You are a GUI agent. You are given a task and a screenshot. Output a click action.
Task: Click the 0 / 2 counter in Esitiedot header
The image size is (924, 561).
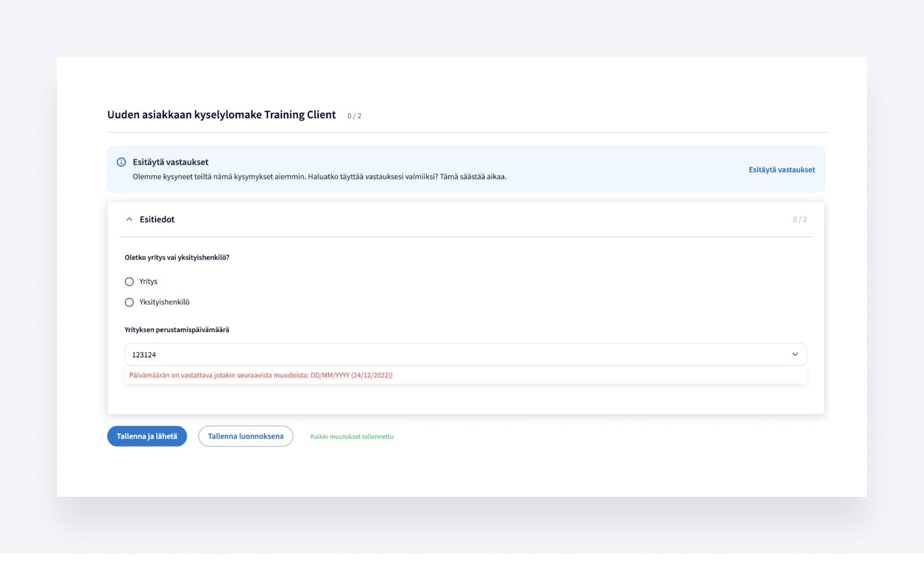click(x=799, y=220)
